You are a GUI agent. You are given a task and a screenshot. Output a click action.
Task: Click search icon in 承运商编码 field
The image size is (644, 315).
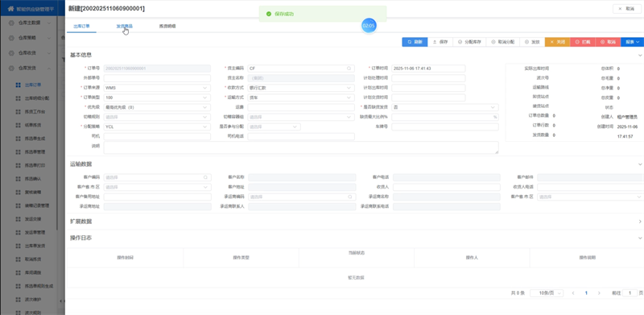pos(350,197)
